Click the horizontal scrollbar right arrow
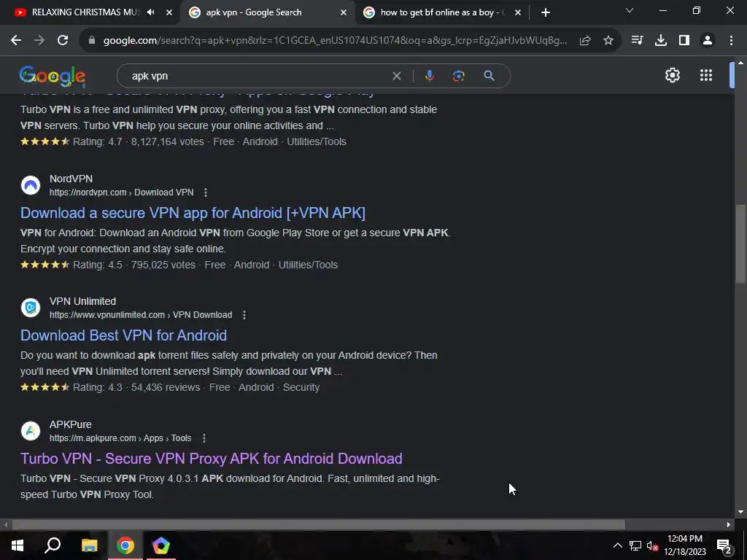The image size is (747, 560). (729, 524)
